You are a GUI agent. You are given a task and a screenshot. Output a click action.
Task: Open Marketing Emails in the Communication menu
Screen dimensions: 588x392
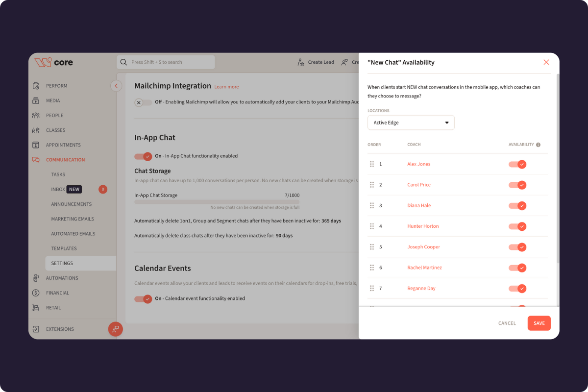[73, 219]
